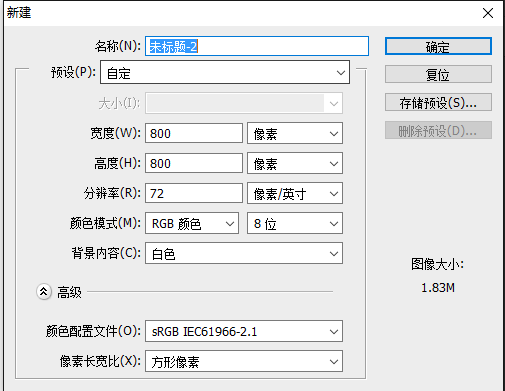Collapse the 高级 advanced section icon
Image resolution: width=505 pixels, height=391 pixels.
click(44, 292)
